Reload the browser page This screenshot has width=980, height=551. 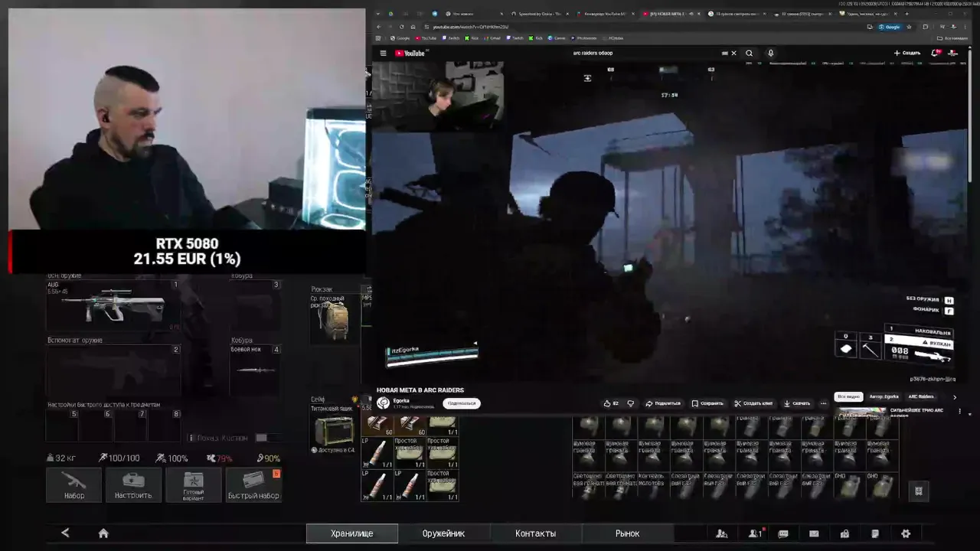[400, 27]
